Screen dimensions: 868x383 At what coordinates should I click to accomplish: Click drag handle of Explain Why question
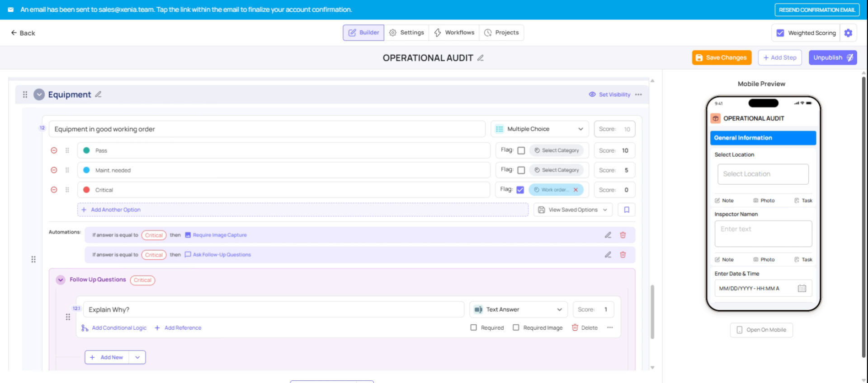pyautogui.click(x=68, y=317)
